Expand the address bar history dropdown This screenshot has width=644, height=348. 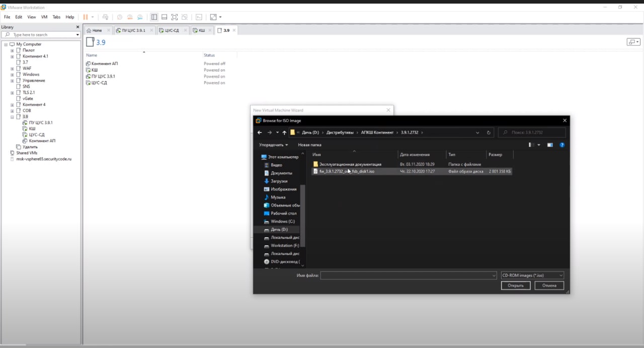(x=477, y=132)
